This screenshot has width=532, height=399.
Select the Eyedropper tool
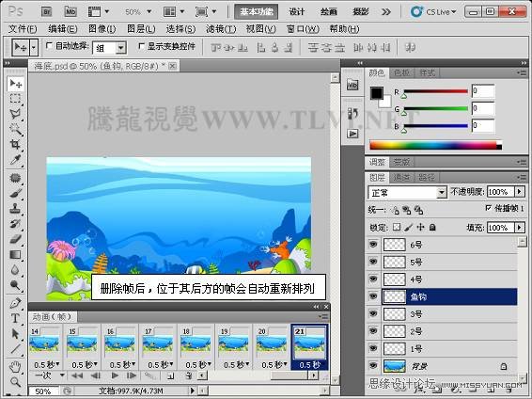click(16, 160)
